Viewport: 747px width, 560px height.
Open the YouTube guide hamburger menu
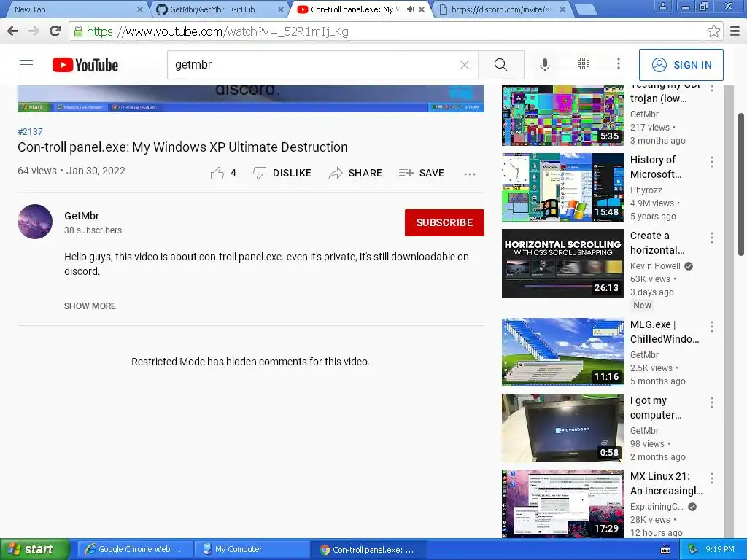click(26, 65)
